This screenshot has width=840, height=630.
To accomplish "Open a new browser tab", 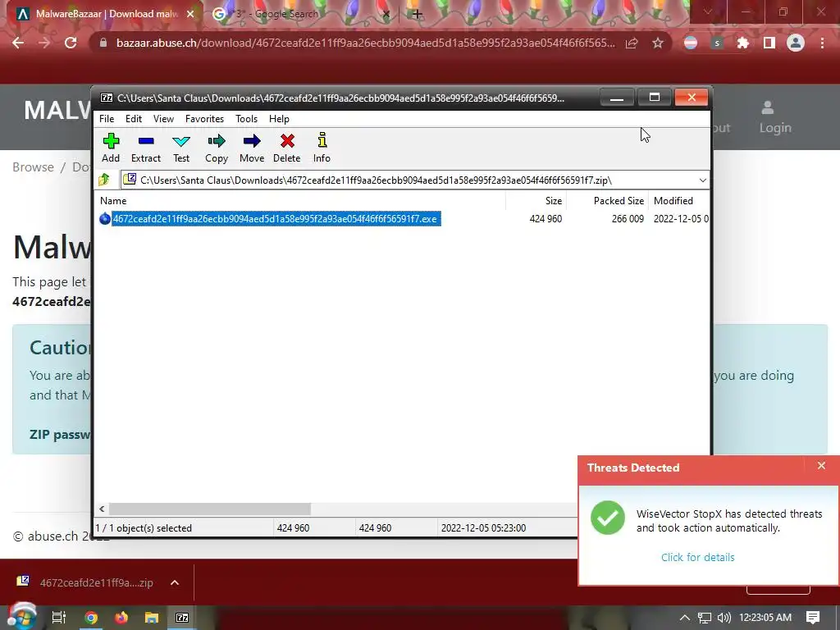I will 418,14.
